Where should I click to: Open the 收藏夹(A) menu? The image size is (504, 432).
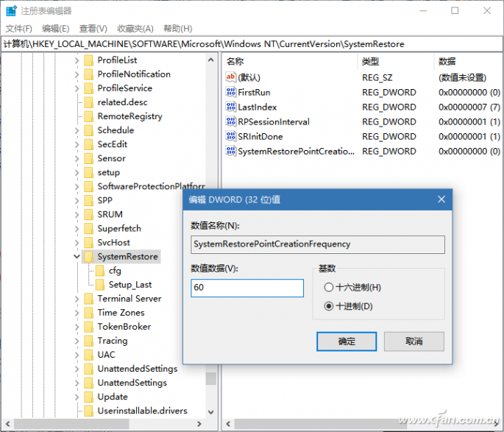click(135, 29)
